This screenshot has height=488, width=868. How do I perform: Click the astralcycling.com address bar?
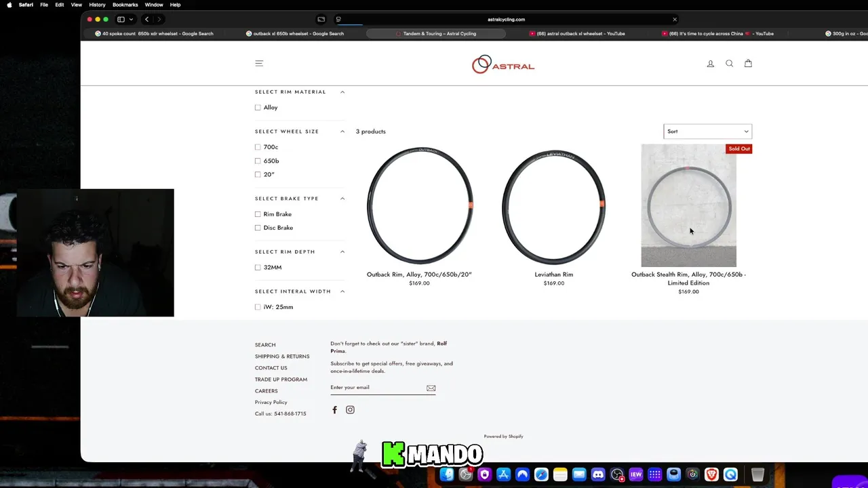pyautogui.click(x=506, y=20)
